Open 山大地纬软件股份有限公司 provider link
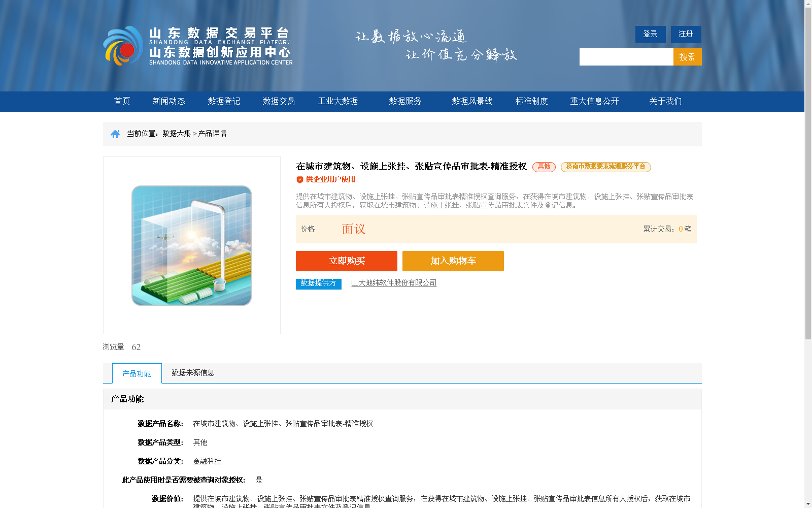812x508 pixels. tap(394, 283)
